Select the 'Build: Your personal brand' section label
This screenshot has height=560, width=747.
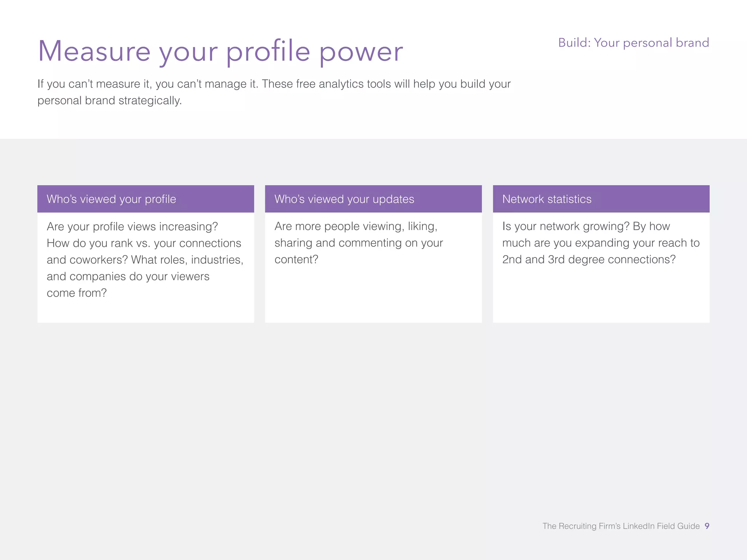(x=634, y=43)
